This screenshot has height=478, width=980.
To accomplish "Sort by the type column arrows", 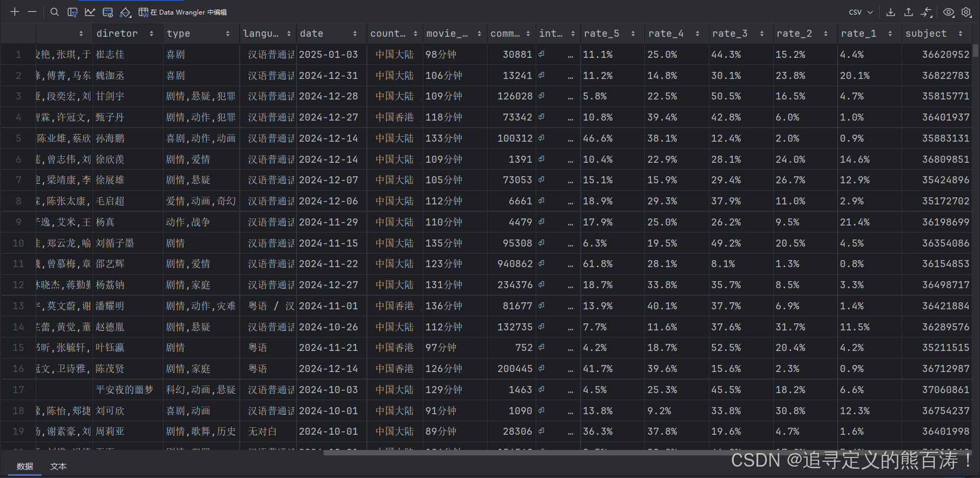I will (x=228, y=34).
